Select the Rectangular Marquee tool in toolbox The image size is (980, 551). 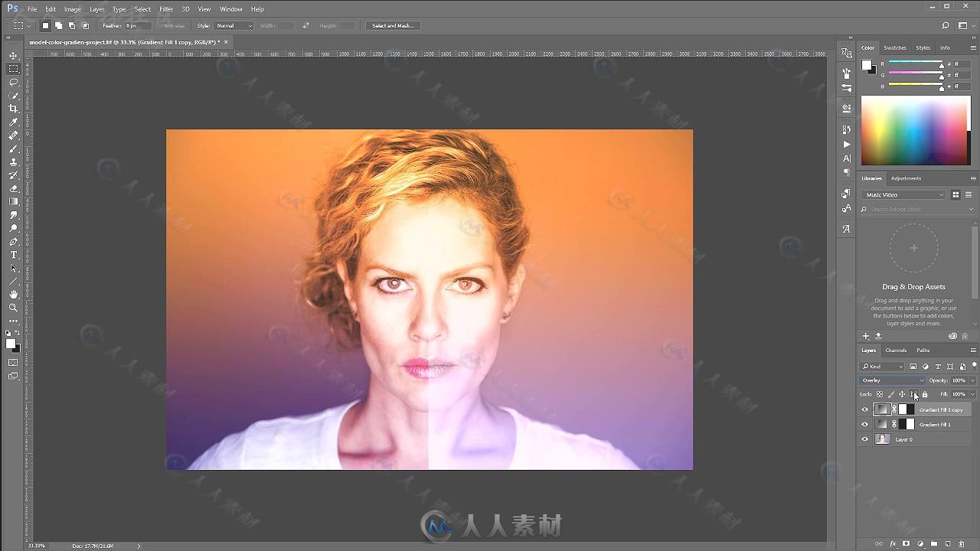(14, 69)
